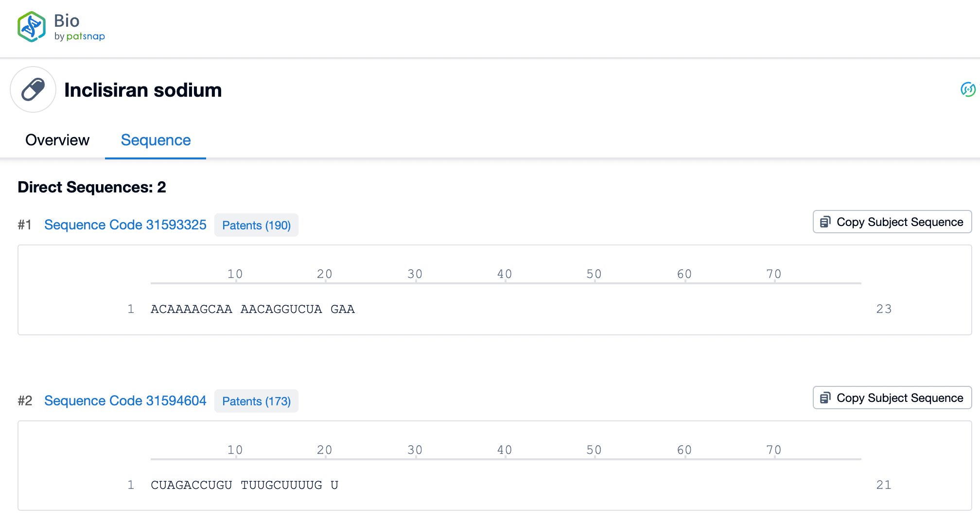Click the Inclisiran sodium title
The width and height of the screenshot is (980, 520).
pos(143,90)
